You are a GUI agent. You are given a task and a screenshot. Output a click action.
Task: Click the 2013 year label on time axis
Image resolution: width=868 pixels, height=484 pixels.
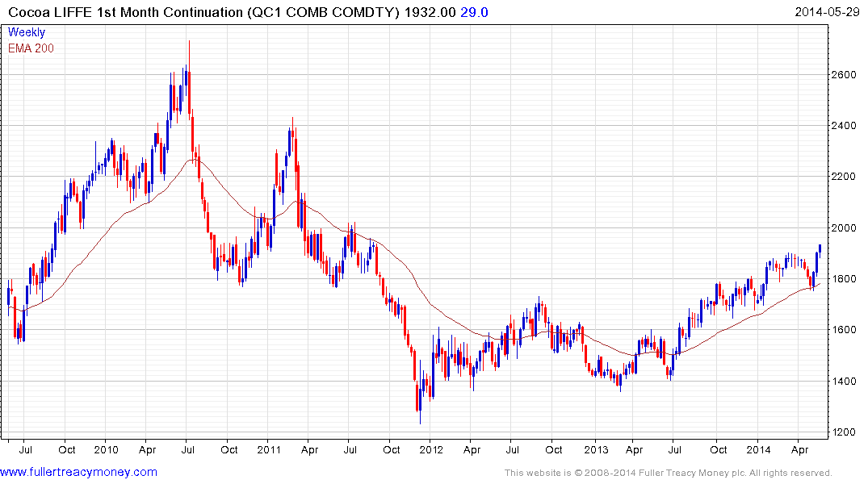(x=596, y=449)
